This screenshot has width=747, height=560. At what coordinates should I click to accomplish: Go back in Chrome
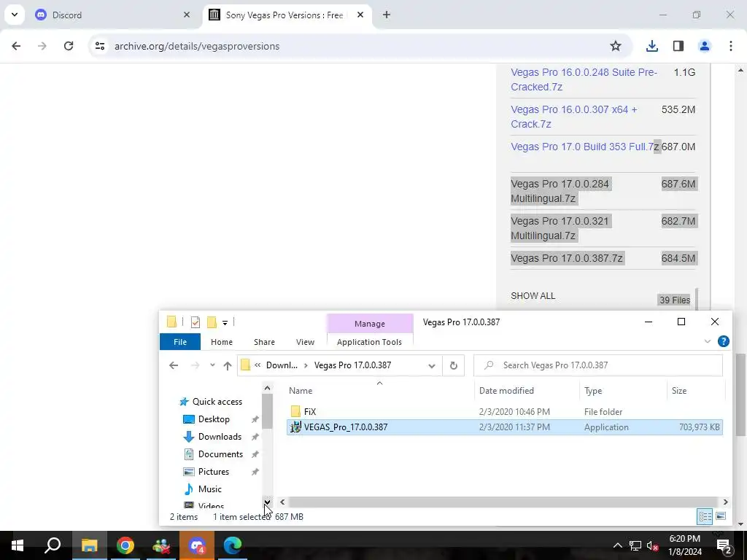coord(16,46)
